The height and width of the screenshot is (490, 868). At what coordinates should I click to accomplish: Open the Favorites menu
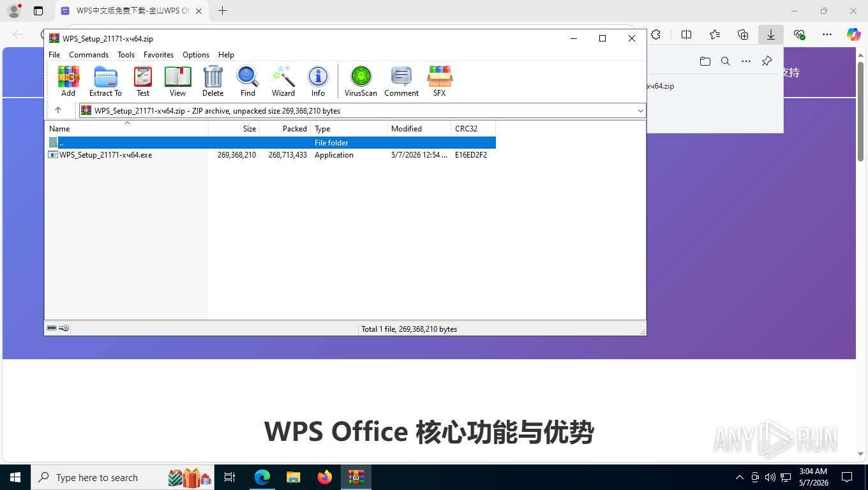(x=158, y=55)
